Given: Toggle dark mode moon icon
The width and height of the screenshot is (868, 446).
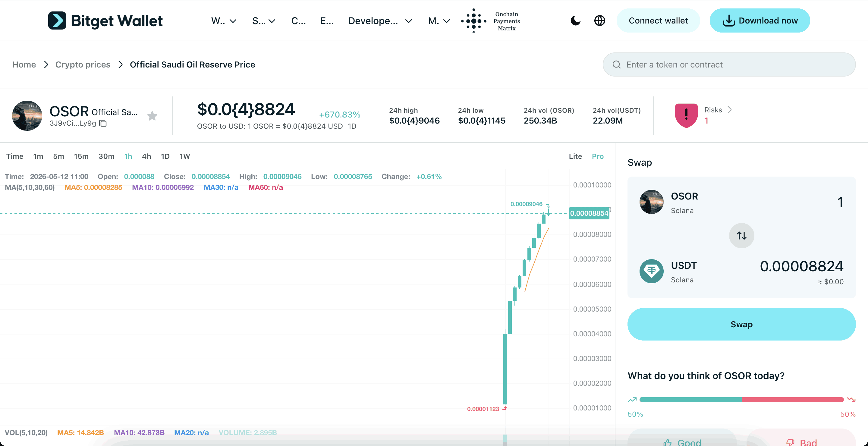Looking at the screenshot, I should [576, 20].
